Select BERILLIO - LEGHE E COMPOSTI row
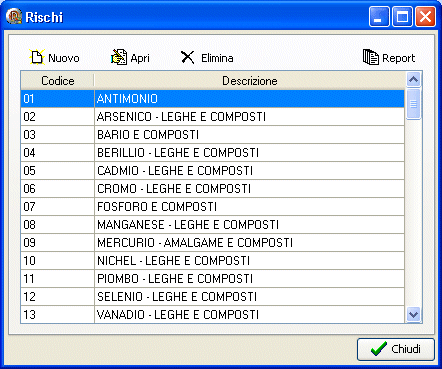The image size is (442, 369). point(213,153)
